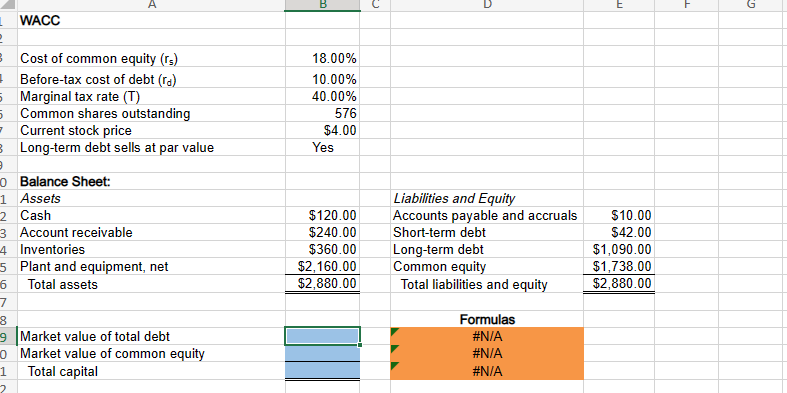Select column D header
Viewport: 787px width, 393px height.
pyautogui.click(x=487, y=5)
